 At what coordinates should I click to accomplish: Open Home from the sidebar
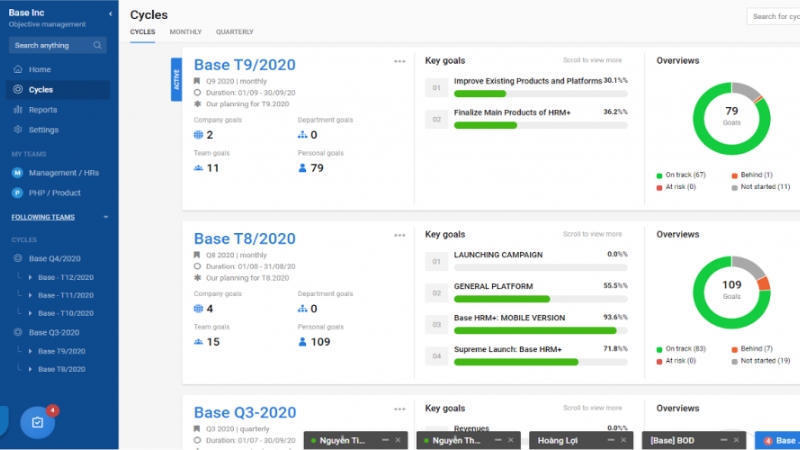point(40,69)
